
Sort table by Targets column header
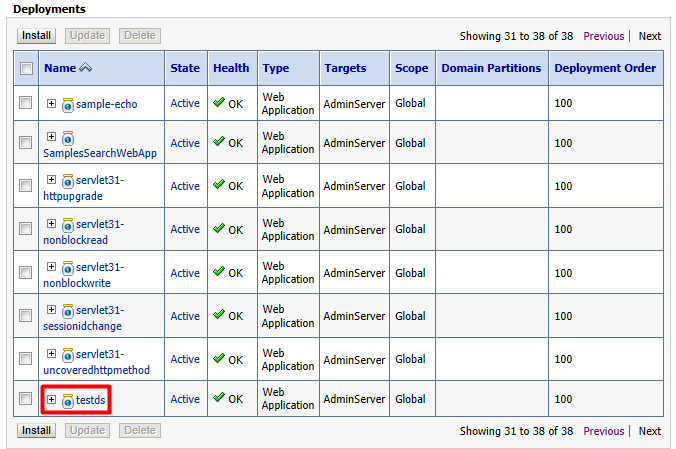(345, 68)
